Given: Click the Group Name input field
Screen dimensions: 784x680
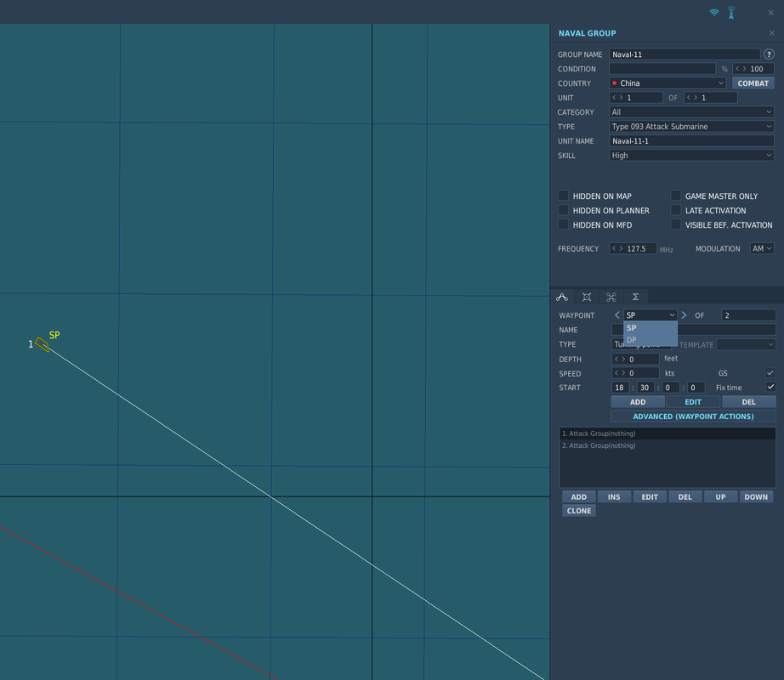Looking at the screenshot, I should 685,54.
